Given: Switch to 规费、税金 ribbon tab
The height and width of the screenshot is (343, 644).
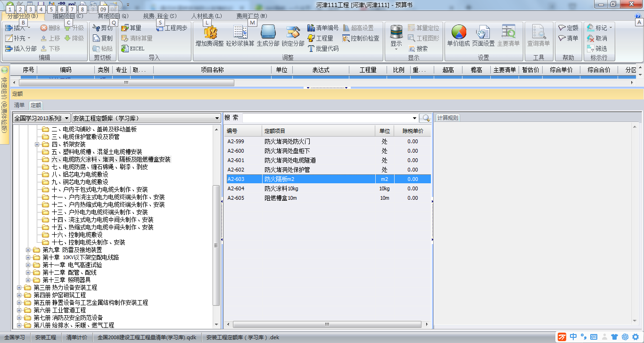Looking at the screenshot, I should click(x=160, y=16).
